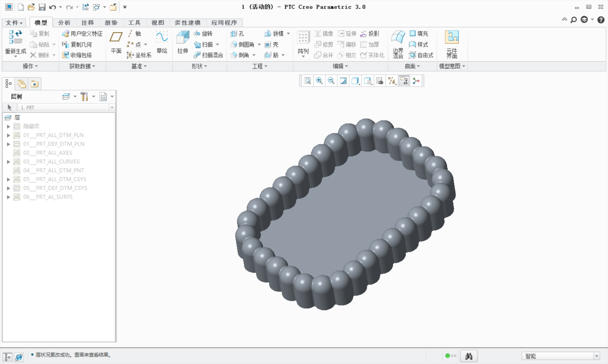Screen dimensions: 608x364
Task: Expand the hidden items (隐藏项) layer
Action: [x=8, y=126]
